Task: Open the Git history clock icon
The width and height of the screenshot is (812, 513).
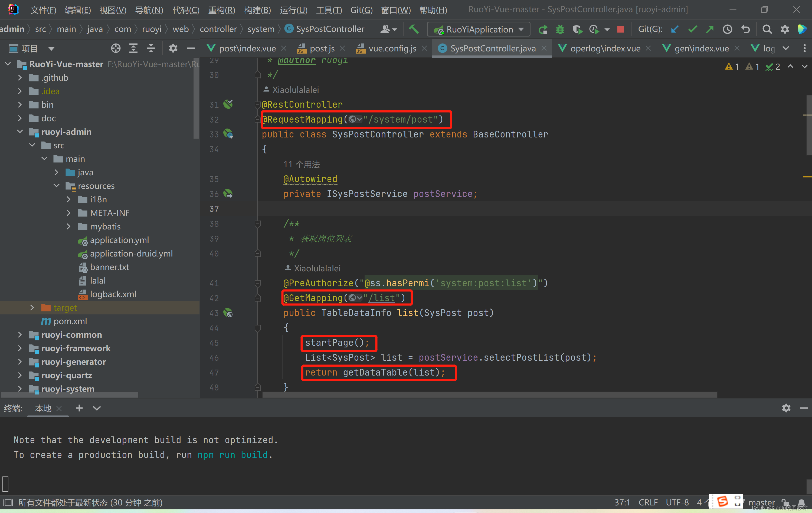Action: coord(727,29)
